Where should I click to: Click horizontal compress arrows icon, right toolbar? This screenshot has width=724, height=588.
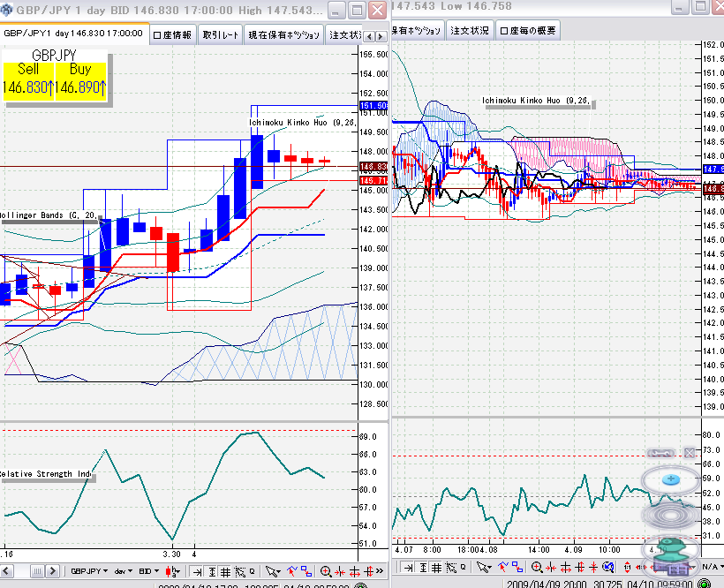click(551, 567)
